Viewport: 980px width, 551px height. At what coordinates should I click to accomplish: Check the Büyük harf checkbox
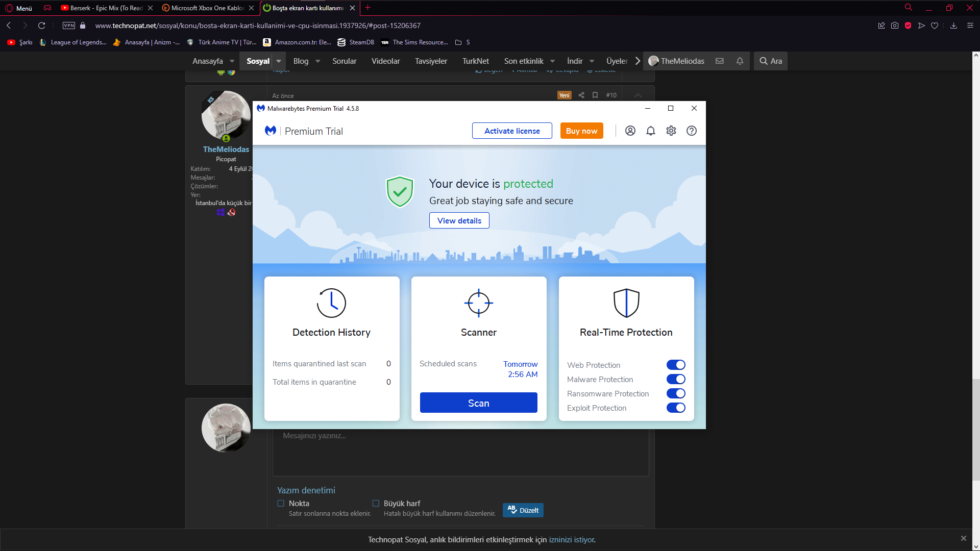(376, 503)
